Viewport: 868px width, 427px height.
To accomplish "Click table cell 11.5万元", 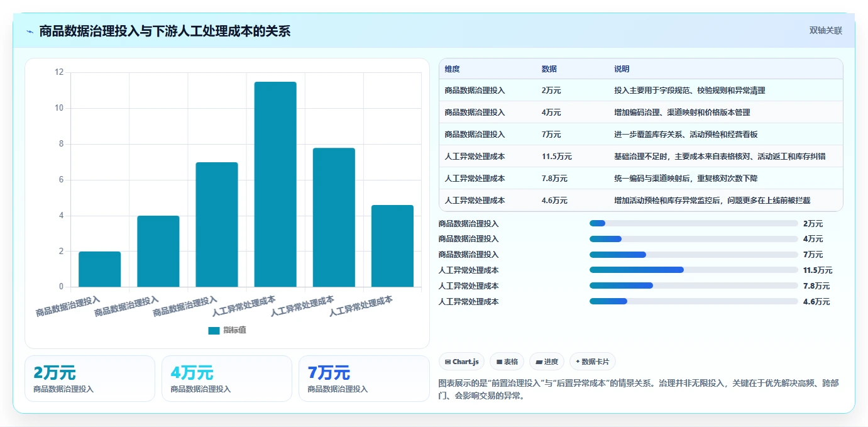I will [x=556, y=157].
